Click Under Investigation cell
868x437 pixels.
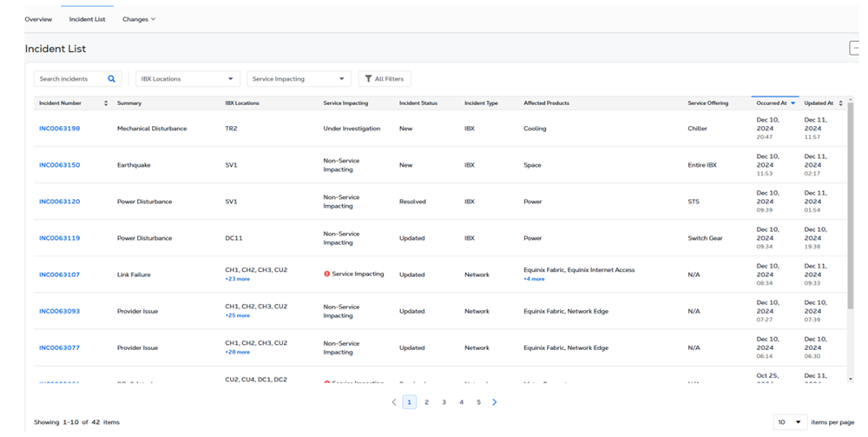tap(352, 129)
